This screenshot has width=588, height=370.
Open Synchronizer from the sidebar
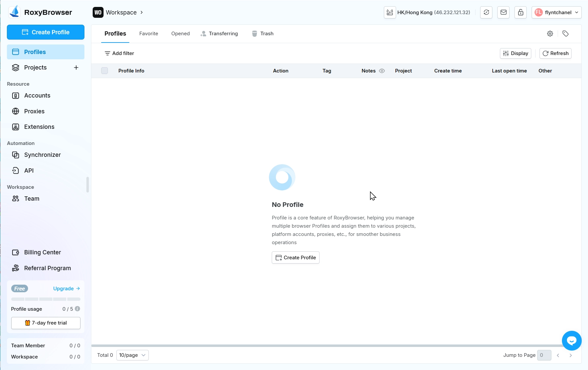tap(42, 155)
